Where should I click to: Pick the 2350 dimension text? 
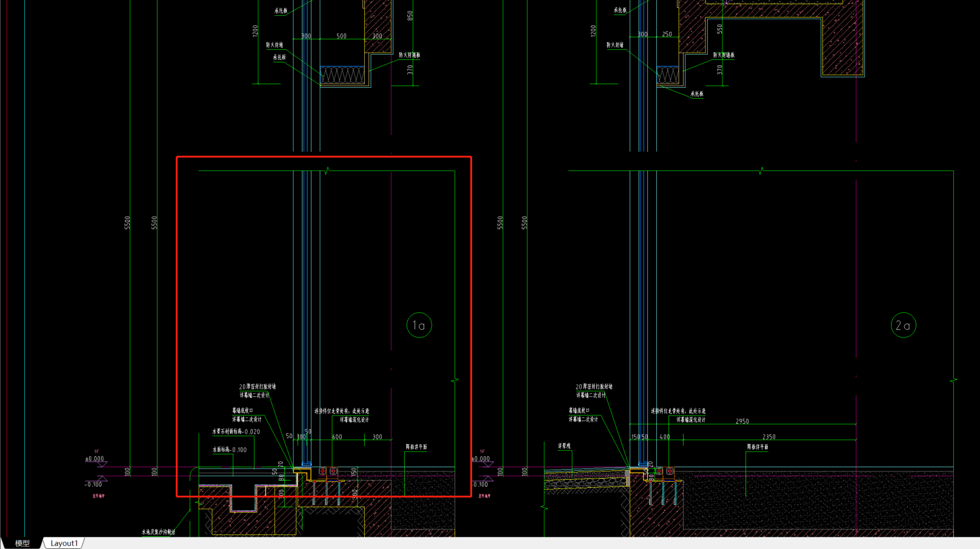[768, 437]
